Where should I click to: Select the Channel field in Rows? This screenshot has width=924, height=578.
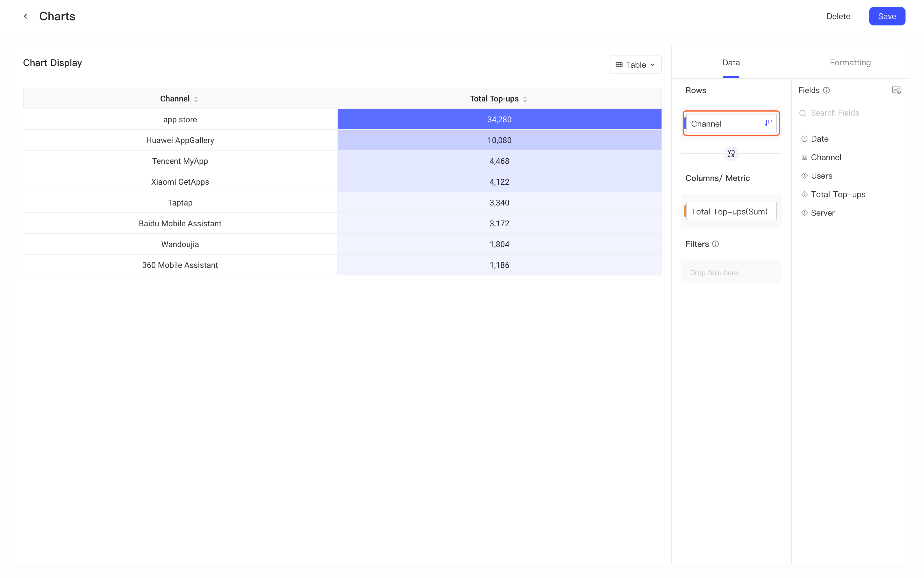click(731, 123)
